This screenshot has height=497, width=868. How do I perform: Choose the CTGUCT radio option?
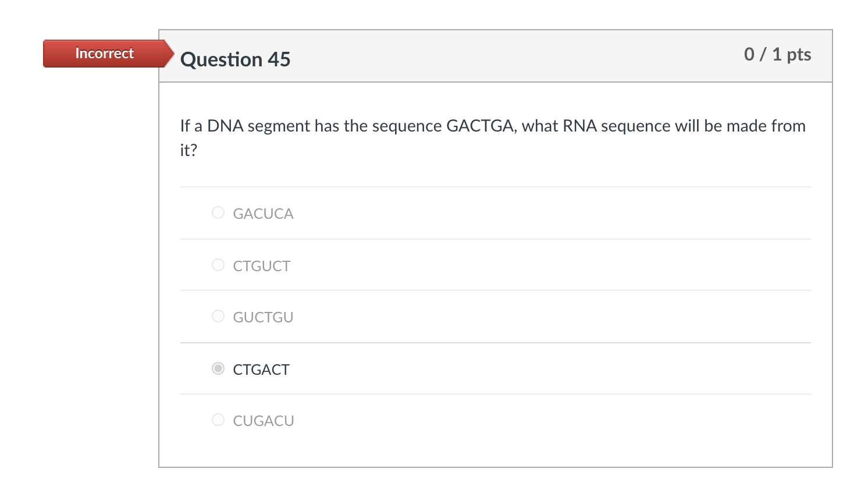pyautogui.click(x=218, y=265)
